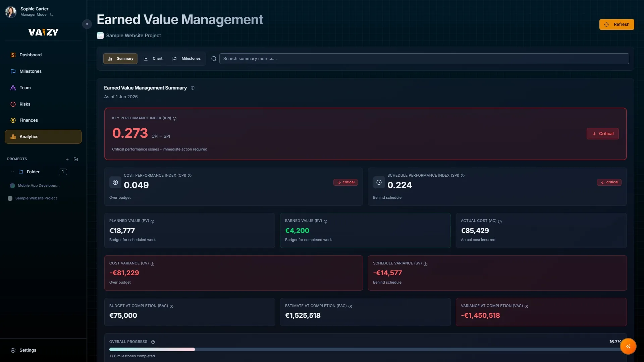Click the "1 / 6 milestones completed" text
644x362 pixels.
point(132,356)
